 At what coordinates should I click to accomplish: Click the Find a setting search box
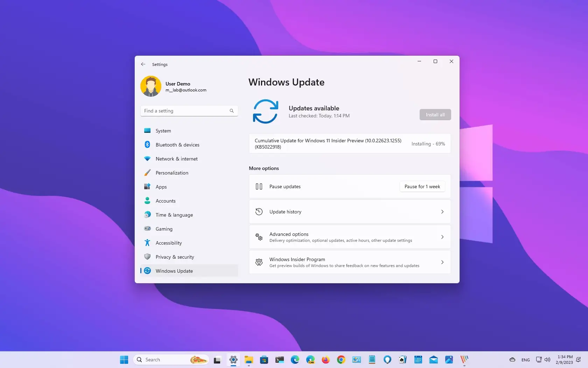click(189, 110)
